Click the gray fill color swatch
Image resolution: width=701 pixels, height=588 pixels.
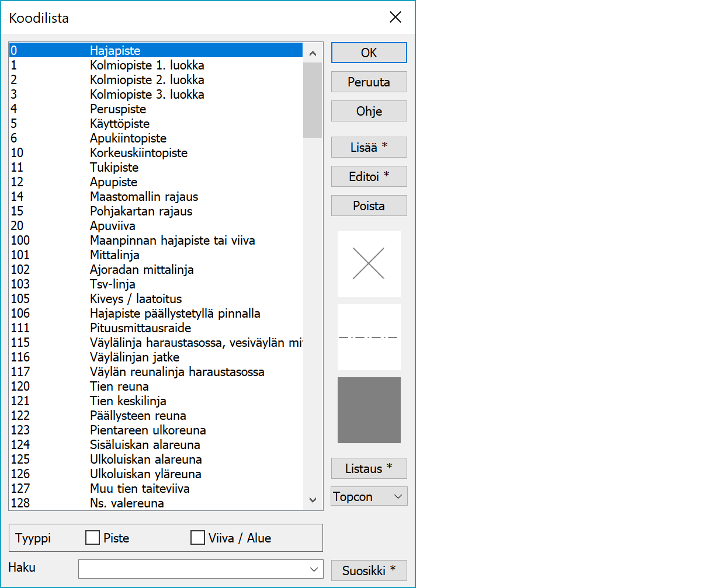click(369, 410)
